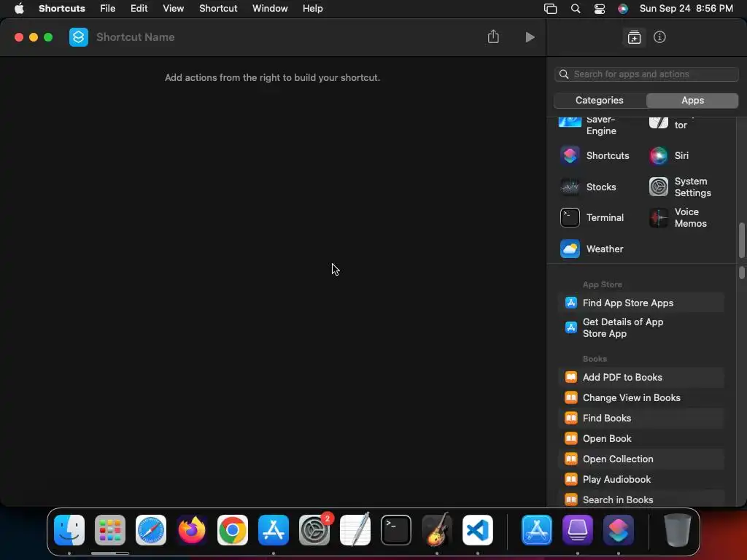Launch Google Chrome from the Dock
Image resolution: width=747 pixels, height=560 pixels.
[233, 530]
